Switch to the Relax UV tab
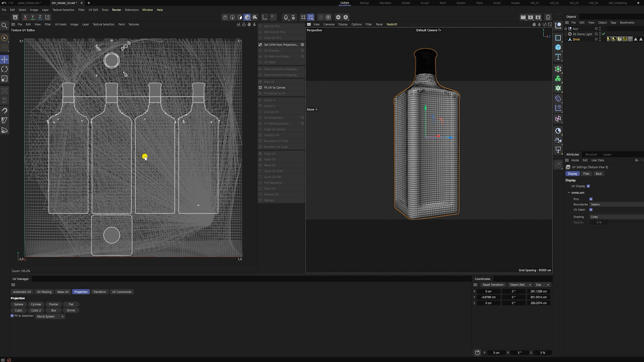The height and width of the screenshot is (362, 644). (x=63, y=292)
